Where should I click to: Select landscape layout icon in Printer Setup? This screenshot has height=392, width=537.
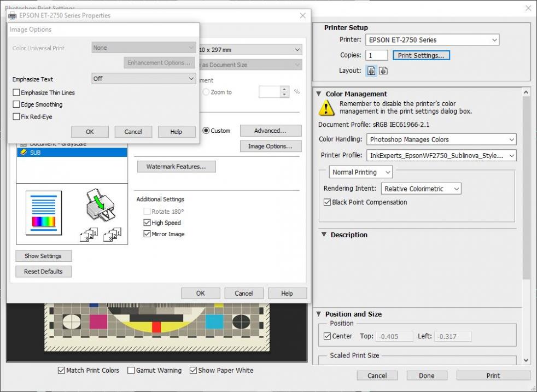tap(383, 71)
